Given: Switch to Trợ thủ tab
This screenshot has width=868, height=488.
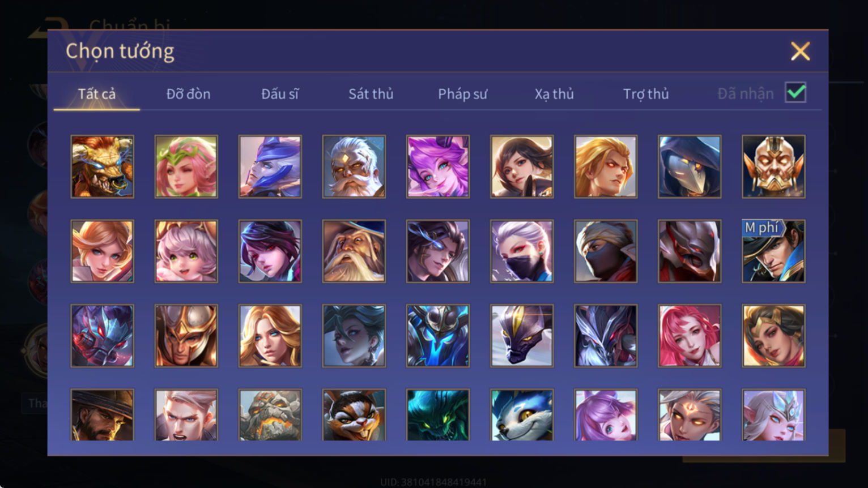Looking at the screenshot, I should click(x=646, y=94).
